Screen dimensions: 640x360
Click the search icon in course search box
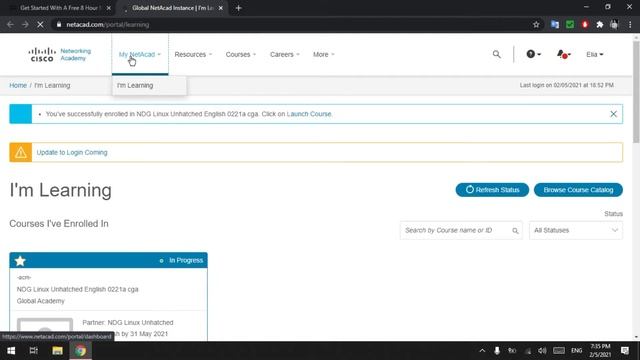point(515,231)
